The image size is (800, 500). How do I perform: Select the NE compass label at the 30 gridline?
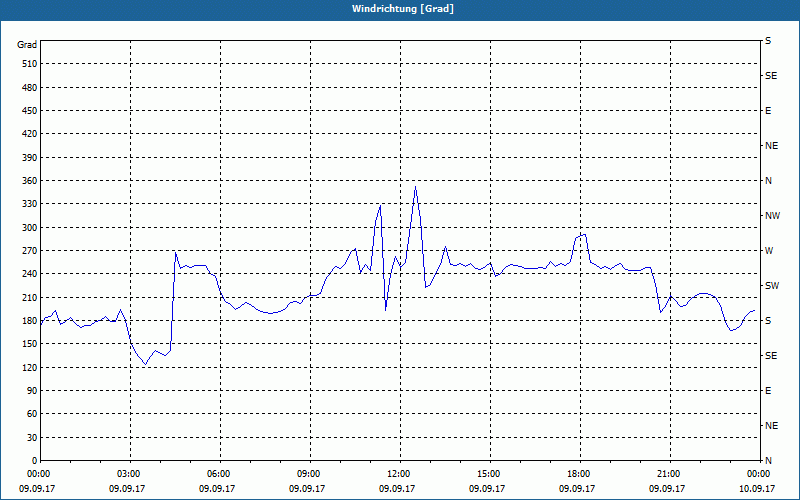tap(771, 426)
